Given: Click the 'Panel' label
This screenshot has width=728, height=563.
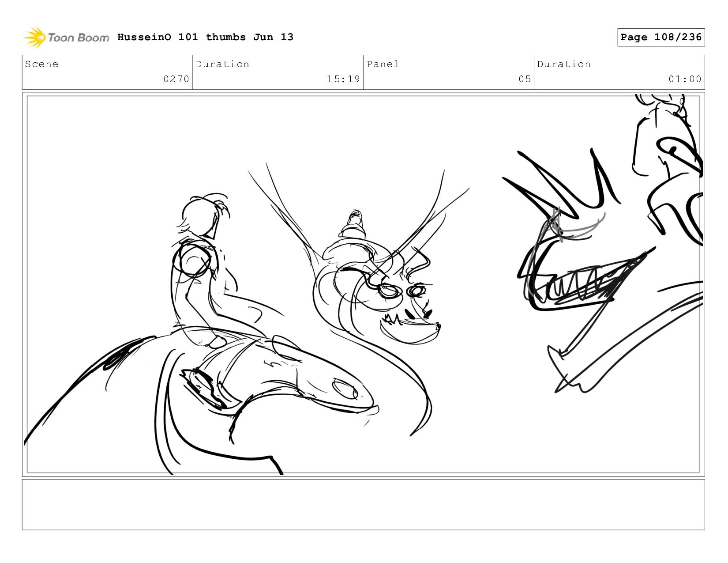Looking at the screenshot, I should 383,64.
